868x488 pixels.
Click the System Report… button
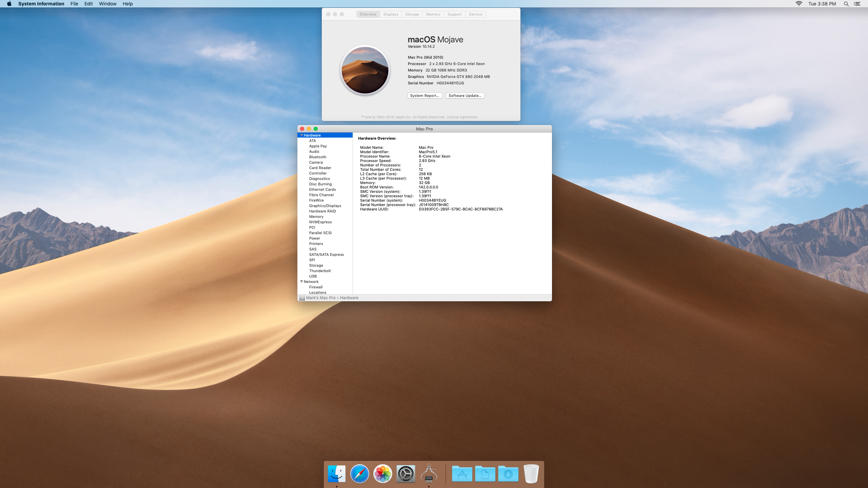pos(425,96)
